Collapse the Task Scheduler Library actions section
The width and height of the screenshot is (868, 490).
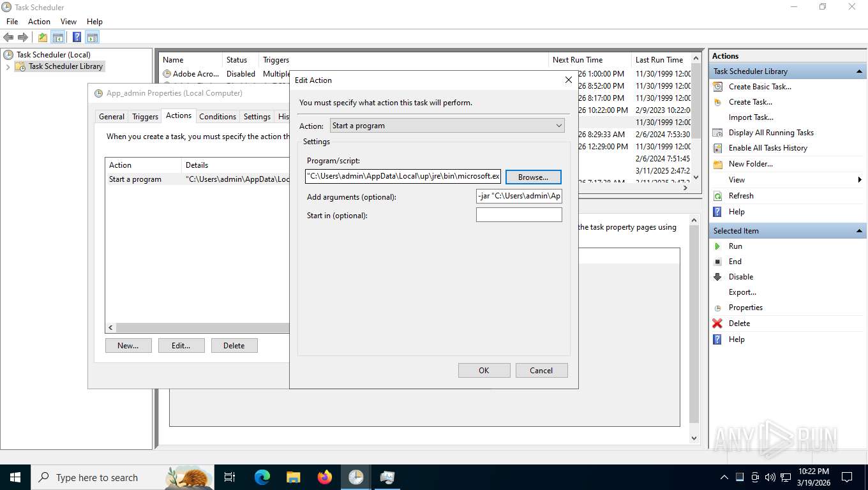pyautogui.click(x=859, y=71)
